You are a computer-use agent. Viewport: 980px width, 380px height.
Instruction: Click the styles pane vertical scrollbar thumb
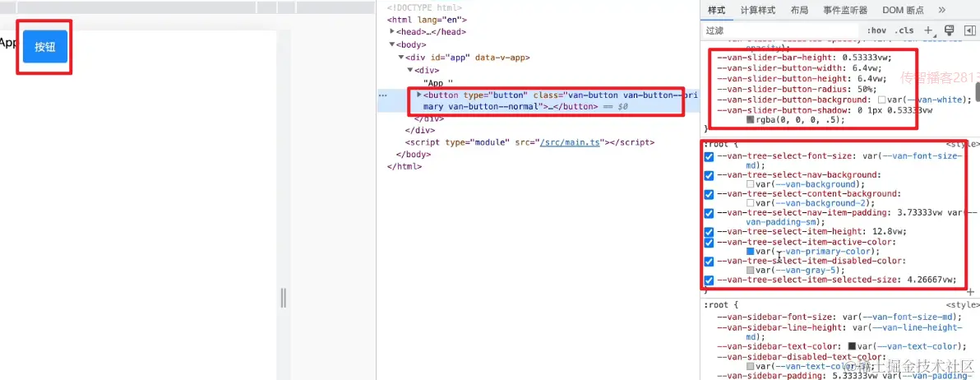[977, 94]
